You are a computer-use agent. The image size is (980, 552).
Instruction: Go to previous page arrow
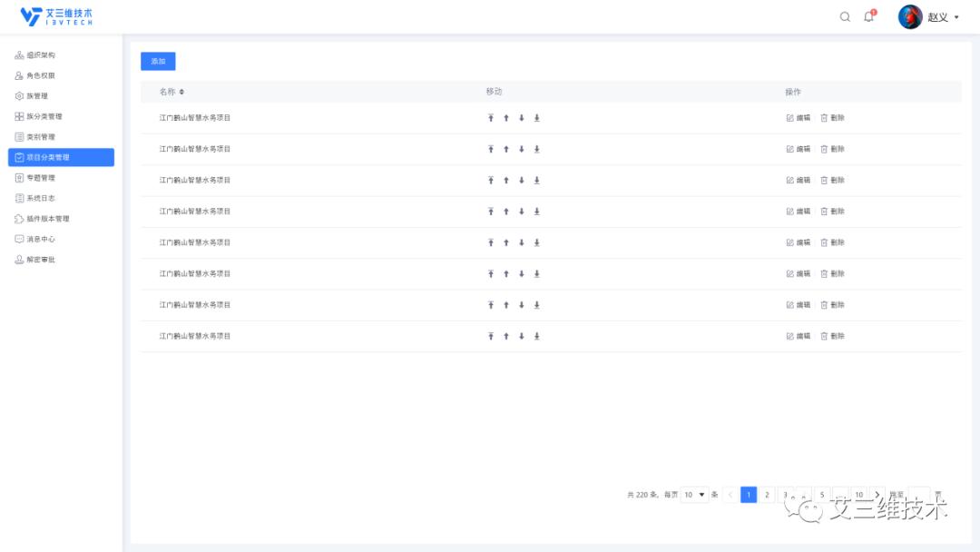(730, 495)
